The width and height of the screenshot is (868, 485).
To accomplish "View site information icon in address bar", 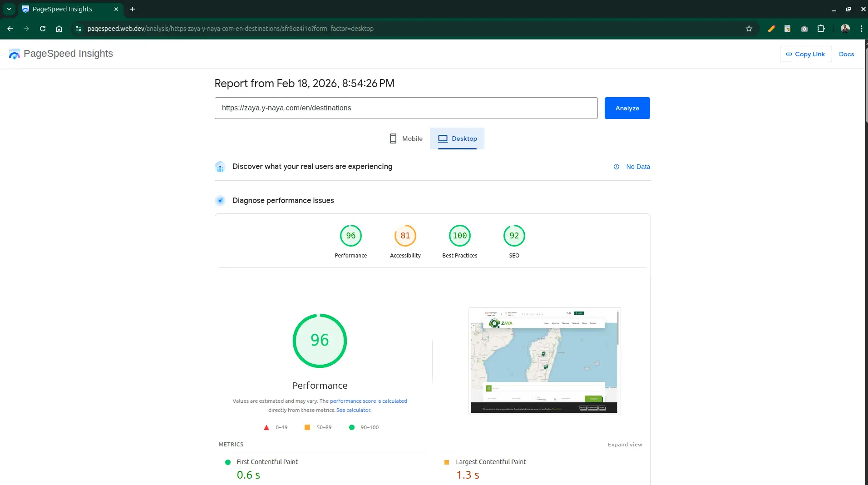I will click(79, 29).
